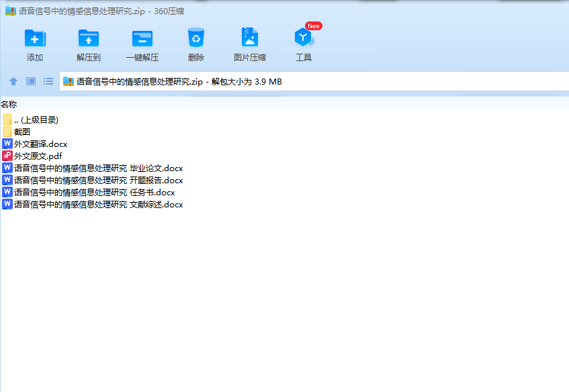Select the 截图 folder name
Image resolution: width=569 pixels, height=392 pixels.
click(22, 132)
